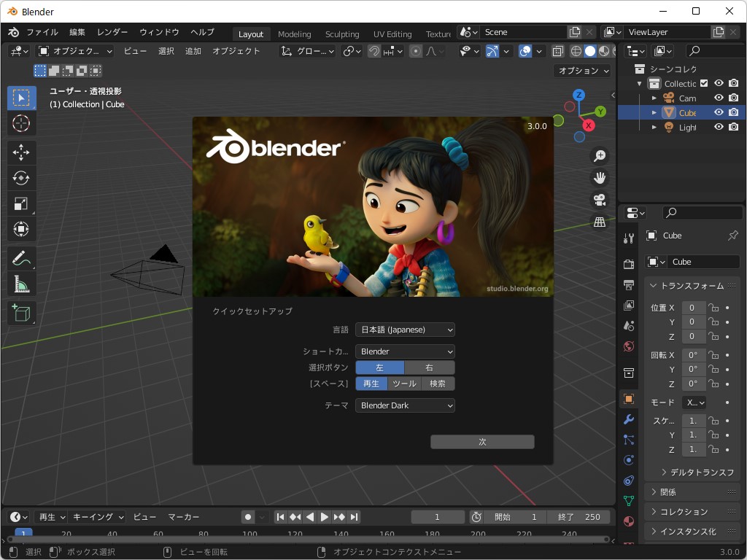Click the 次 button in quick setup

pyautogui.click(x=482, y=441)
